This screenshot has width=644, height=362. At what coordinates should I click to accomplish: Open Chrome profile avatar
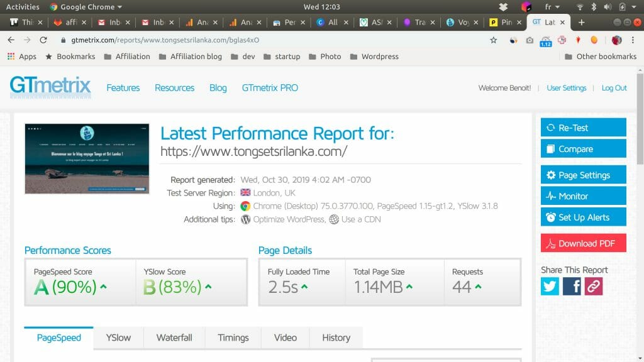[616, 40]
